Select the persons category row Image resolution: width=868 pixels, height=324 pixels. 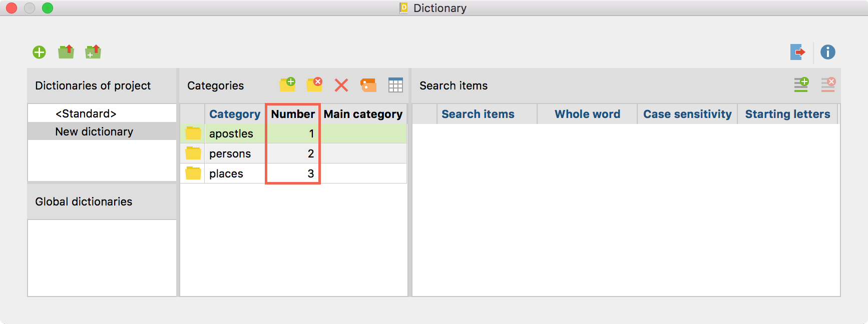(x=293, y=153)
